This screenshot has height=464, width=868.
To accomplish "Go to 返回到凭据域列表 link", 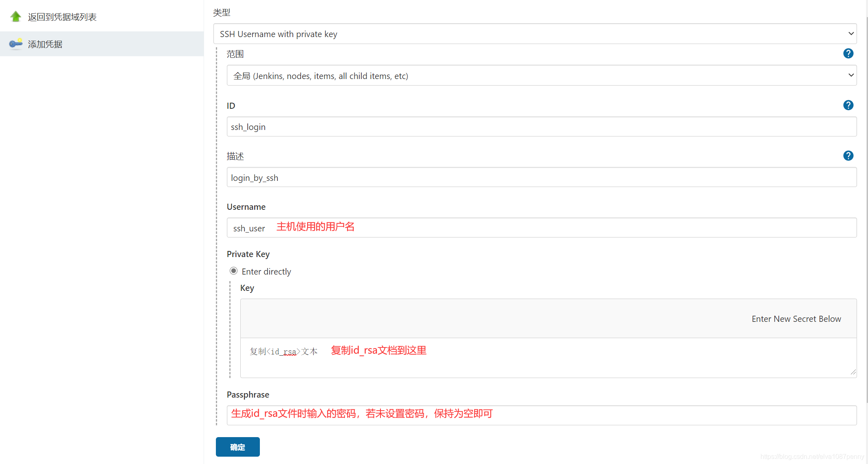I will [x=62, y=17].
